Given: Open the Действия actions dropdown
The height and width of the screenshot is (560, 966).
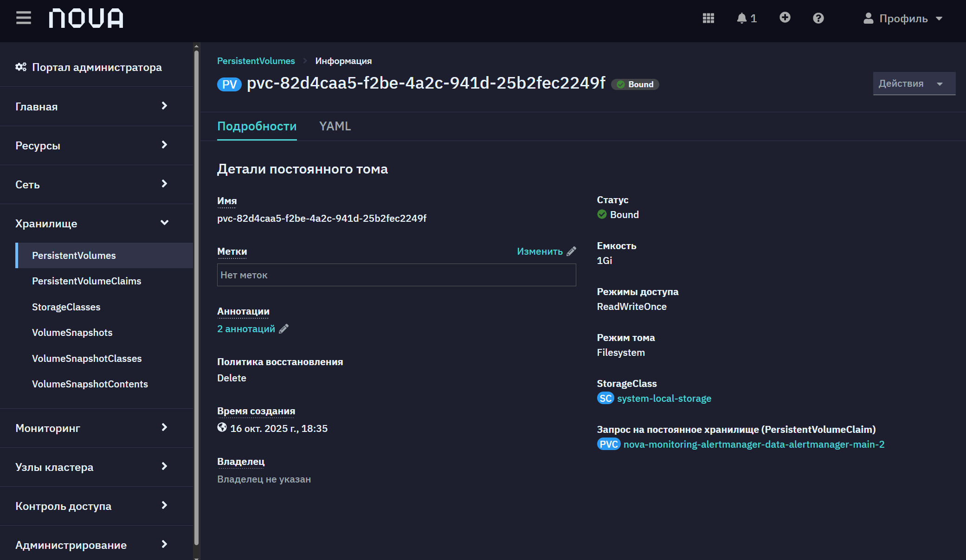Looking at the screenshot, I should pyautogui.click(x=914, y=84).
